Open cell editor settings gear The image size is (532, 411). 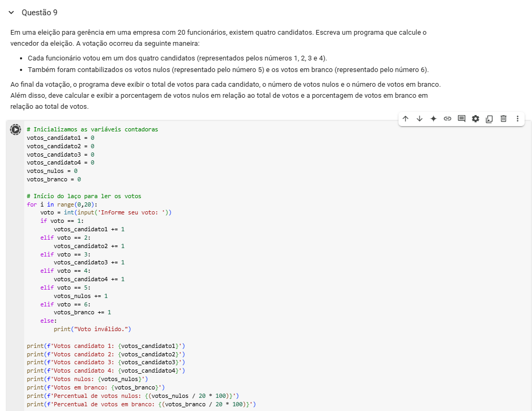coord(475,119)
